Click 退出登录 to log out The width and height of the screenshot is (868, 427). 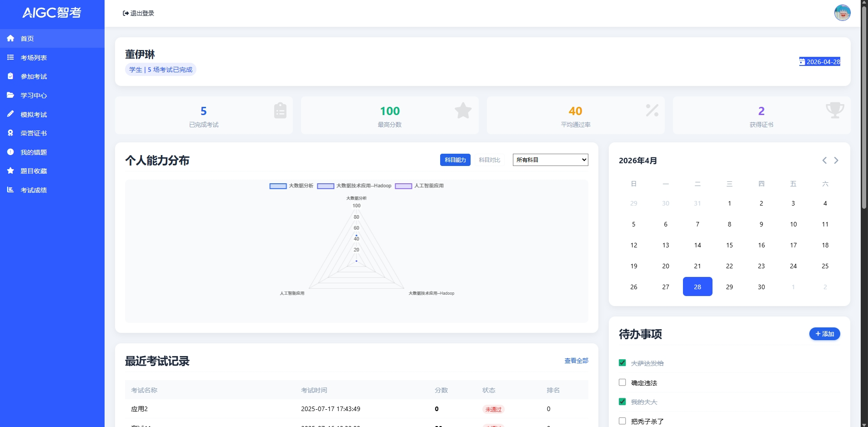(x=138, y=13)
